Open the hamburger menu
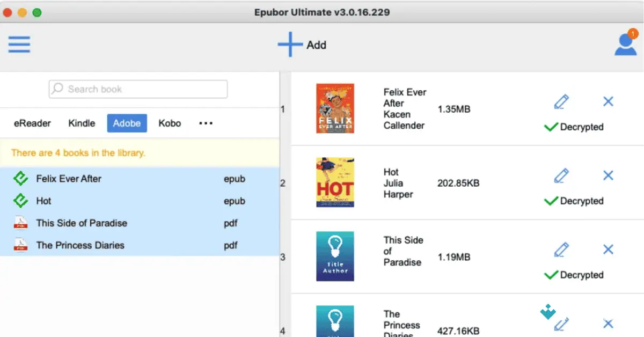Viewport: 644px width, 337px height. [19, 45]
